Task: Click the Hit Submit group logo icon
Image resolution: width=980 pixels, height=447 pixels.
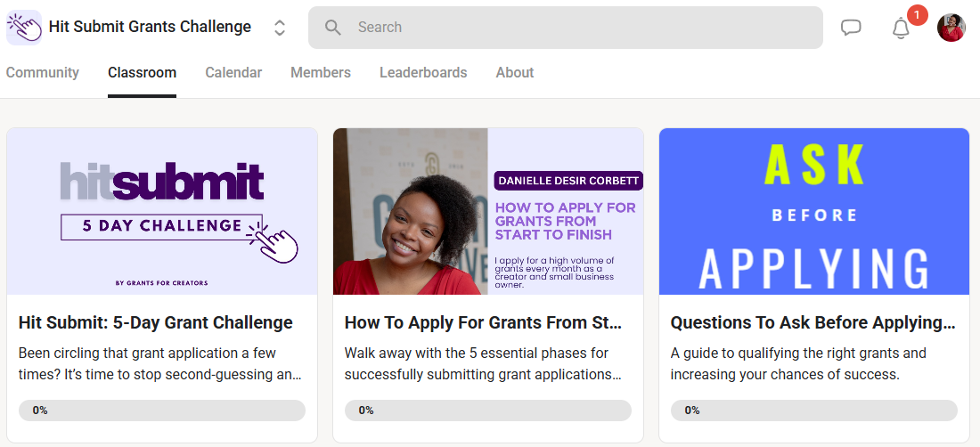Action: click(x=24, y=28)
